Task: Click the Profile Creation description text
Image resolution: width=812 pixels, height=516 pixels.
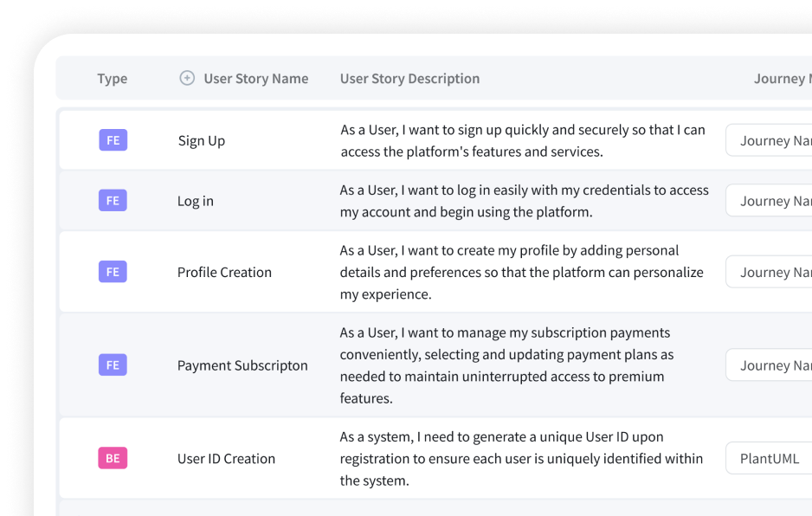Action: pyautogui.click(x=519, y=271)
